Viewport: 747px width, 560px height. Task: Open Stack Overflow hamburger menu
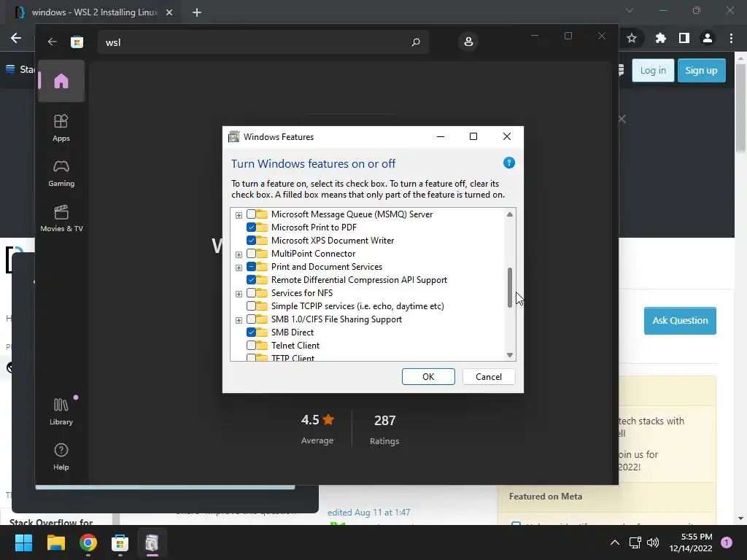(10, 69)
